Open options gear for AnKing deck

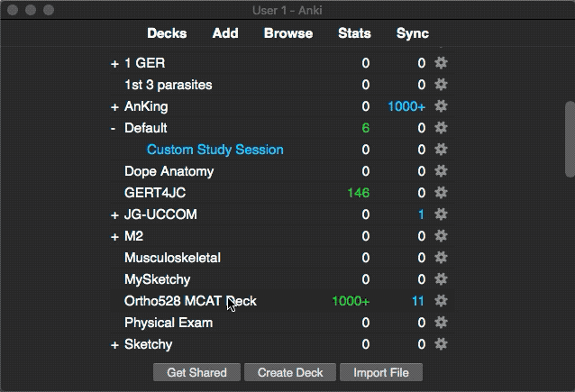tap(441, 106)
